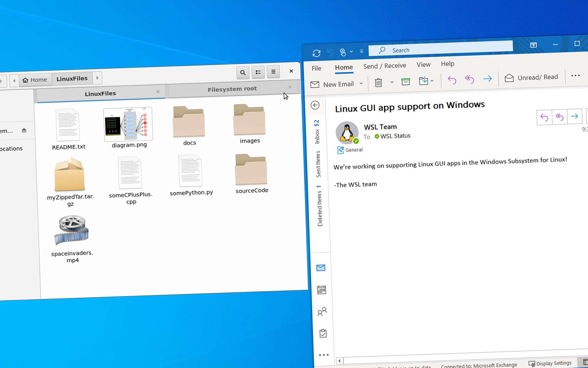Switch to the LinuxFiles tab
Image resolution: width=588 pixels, height=368 pixels.
pos(100,93)
